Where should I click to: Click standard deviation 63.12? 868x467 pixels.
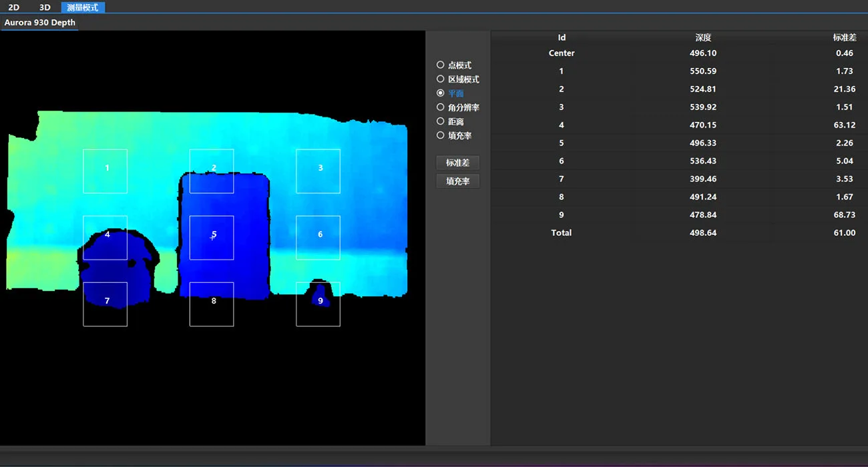click(x=845, y=125)
